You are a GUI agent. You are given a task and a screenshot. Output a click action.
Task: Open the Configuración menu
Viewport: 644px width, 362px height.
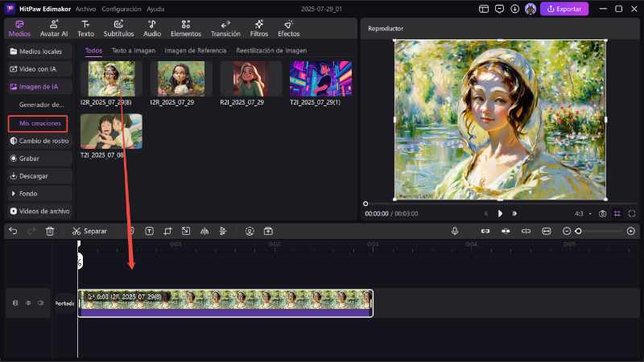[x=122, y=9]
